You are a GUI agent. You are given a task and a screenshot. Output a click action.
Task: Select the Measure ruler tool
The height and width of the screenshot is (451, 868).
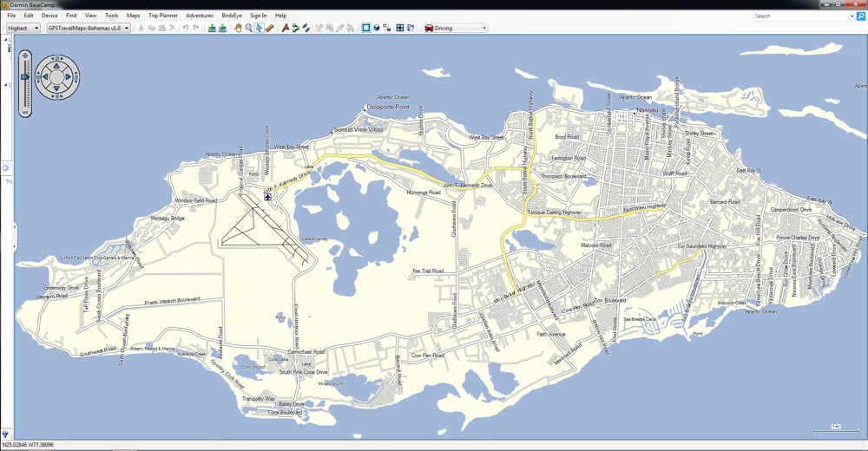(x=270, y=28)
